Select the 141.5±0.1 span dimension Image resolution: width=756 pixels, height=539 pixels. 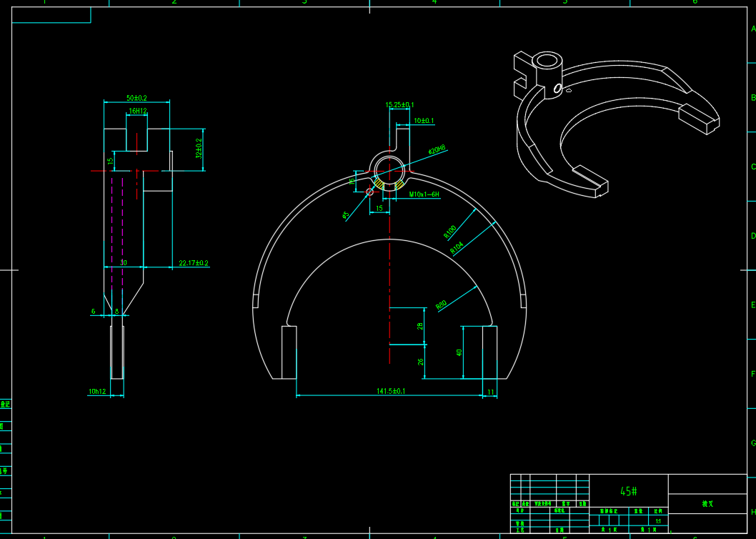tap(391, 391)
